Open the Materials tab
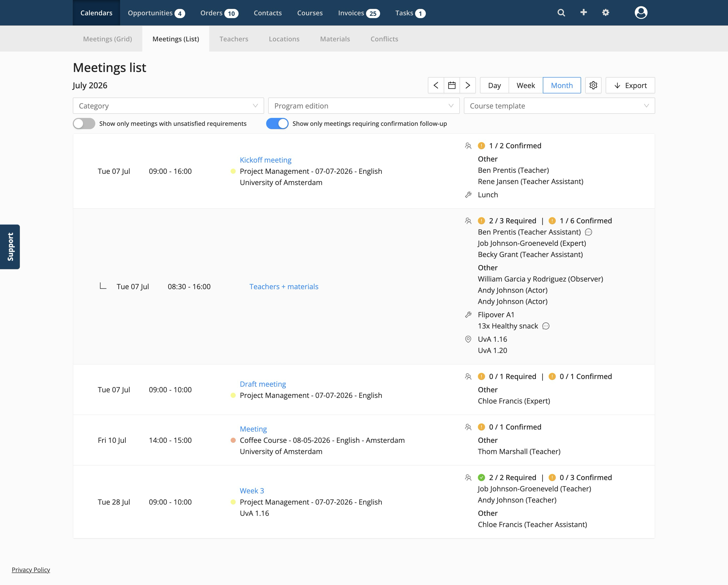728x585 pixels. (335, 39)
